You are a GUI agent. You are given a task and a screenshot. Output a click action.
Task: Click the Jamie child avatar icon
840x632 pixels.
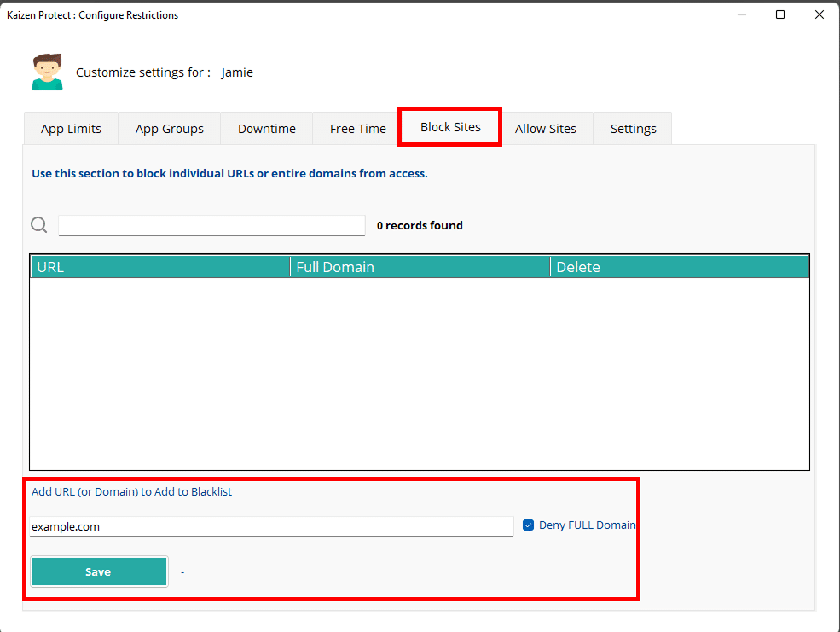coord(48,72)
